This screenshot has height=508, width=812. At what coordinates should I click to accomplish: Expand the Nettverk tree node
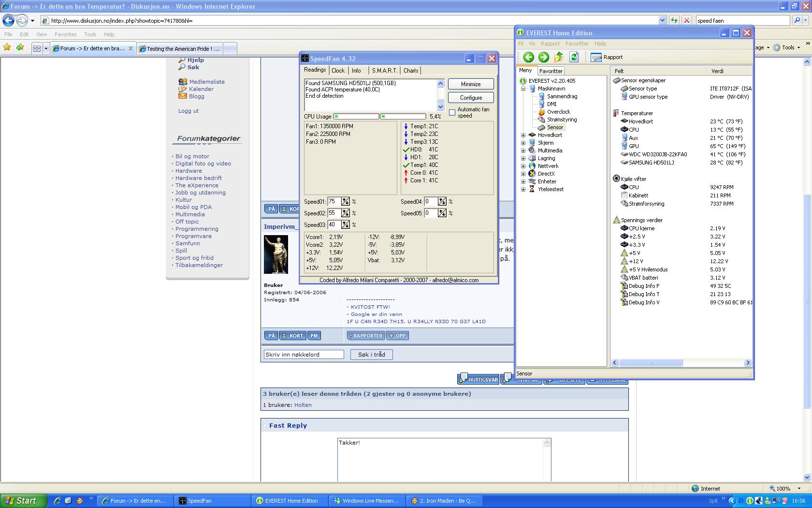click(523, 166)
